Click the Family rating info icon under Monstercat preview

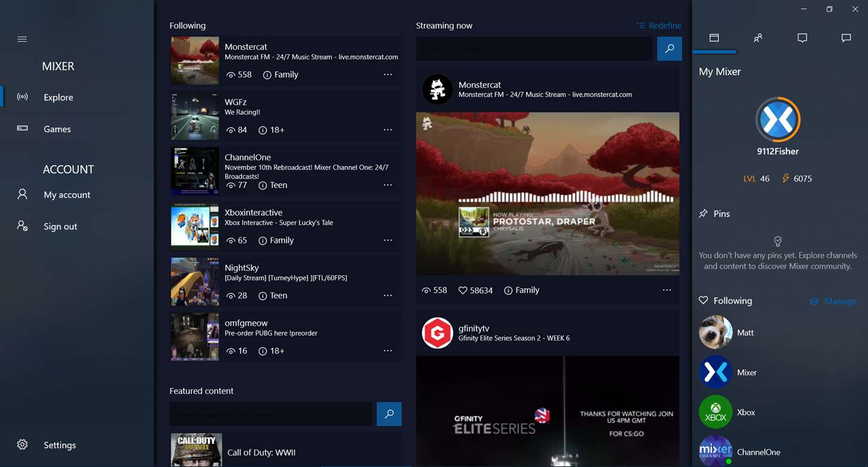pos(508,290)
